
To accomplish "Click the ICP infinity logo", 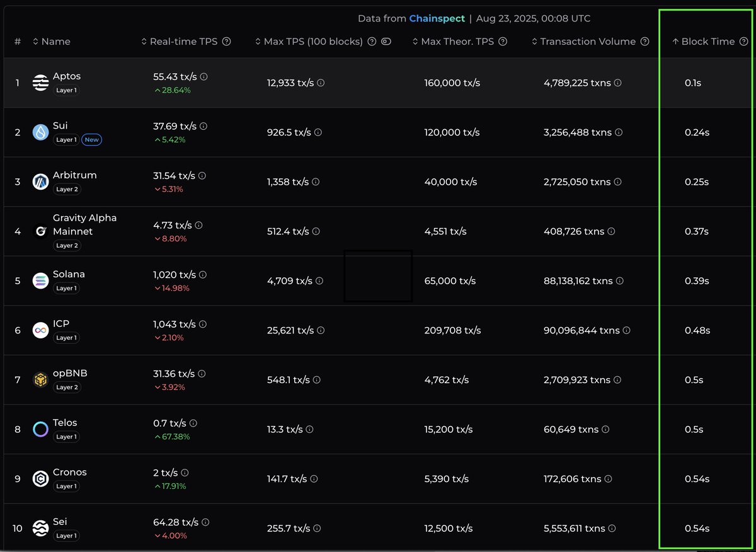I will click(x=41, y=330).
